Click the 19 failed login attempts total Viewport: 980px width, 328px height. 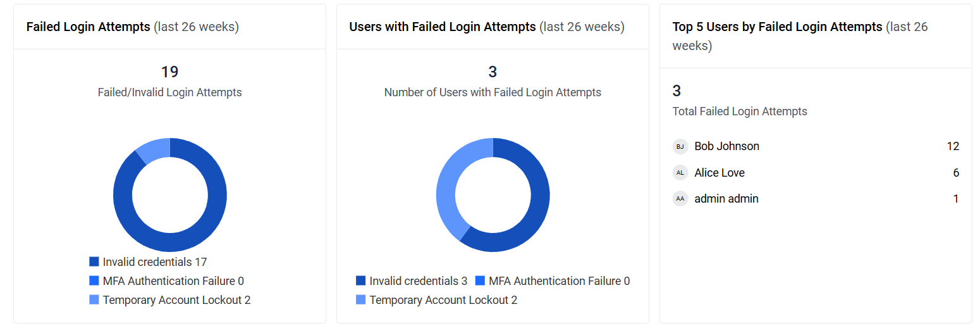(x=169, y=72)
